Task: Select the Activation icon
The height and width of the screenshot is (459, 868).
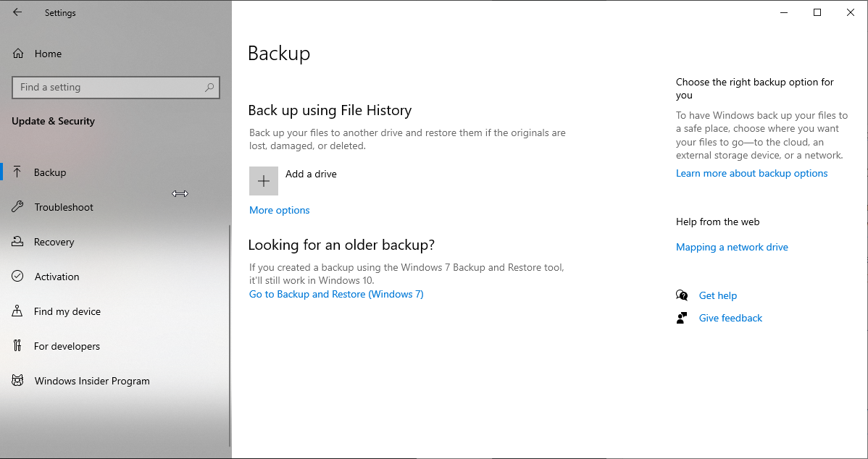Action: pos(17,277)
